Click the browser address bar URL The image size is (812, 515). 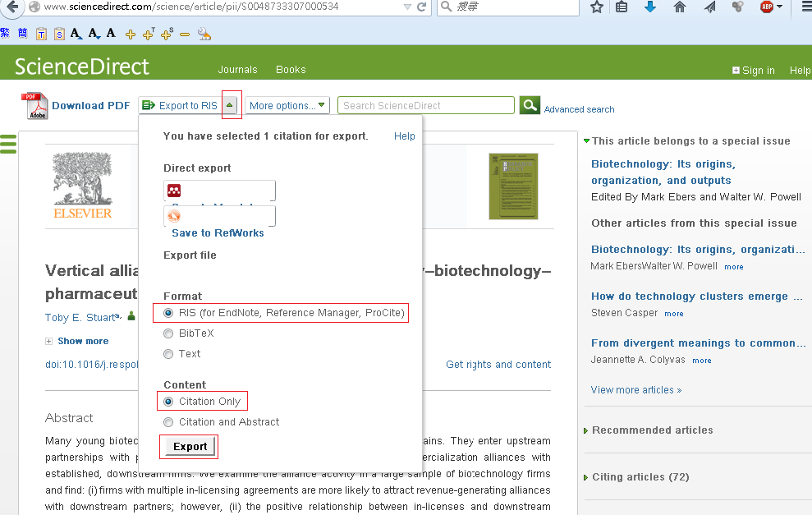191,7
